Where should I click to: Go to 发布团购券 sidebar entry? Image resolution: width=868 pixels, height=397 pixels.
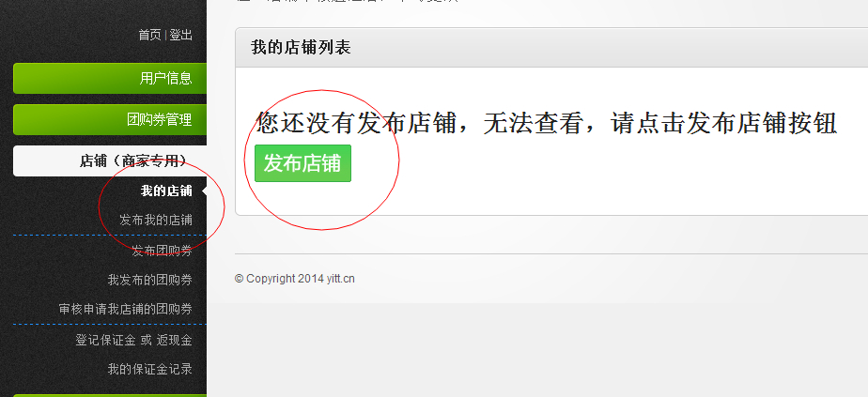click(163, 251)
